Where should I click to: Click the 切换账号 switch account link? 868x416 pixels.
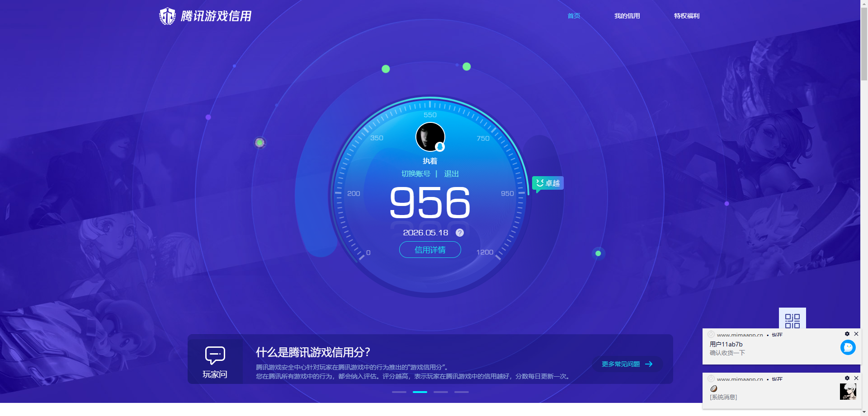(416, 174)
